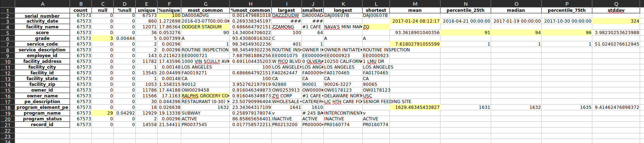644x143 pixels.
Task: Select the 'EE0000721' cell
Action: click(205, 56)
